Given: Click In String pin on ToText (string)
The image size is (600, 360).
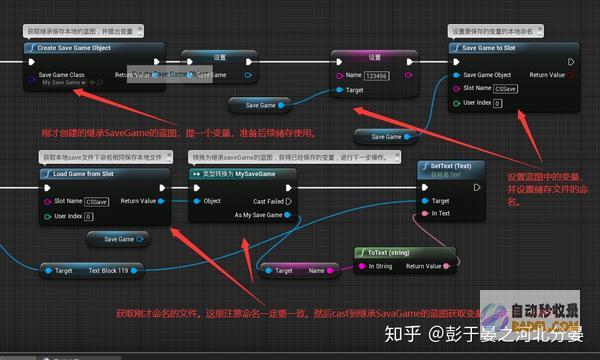Looking at the screenshot, I should [x=362, y=266].
